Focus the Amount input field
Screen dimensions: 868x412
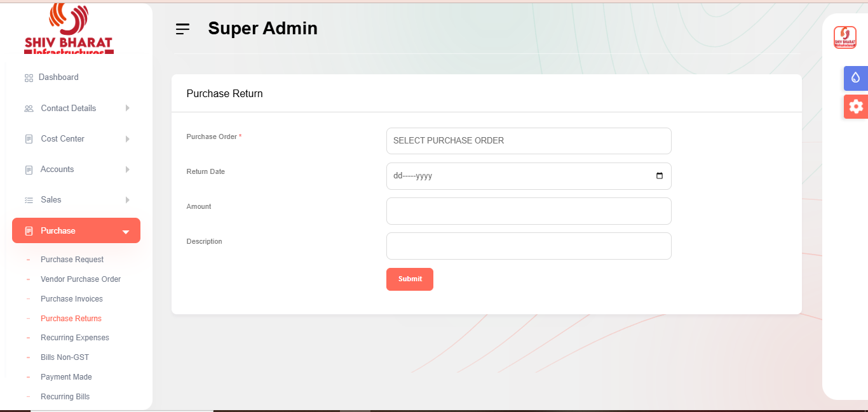(x=528, y=211)
